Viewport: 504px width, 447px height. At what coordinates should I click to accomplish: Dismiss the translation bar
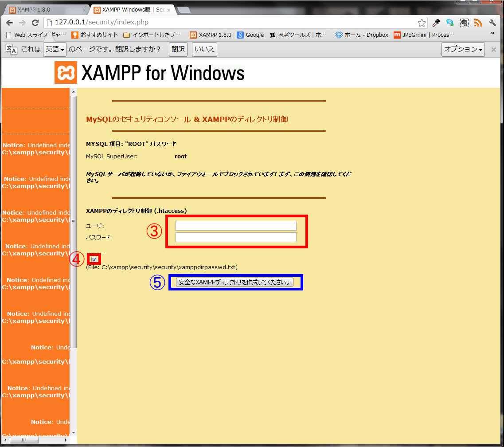coord(493,50)
